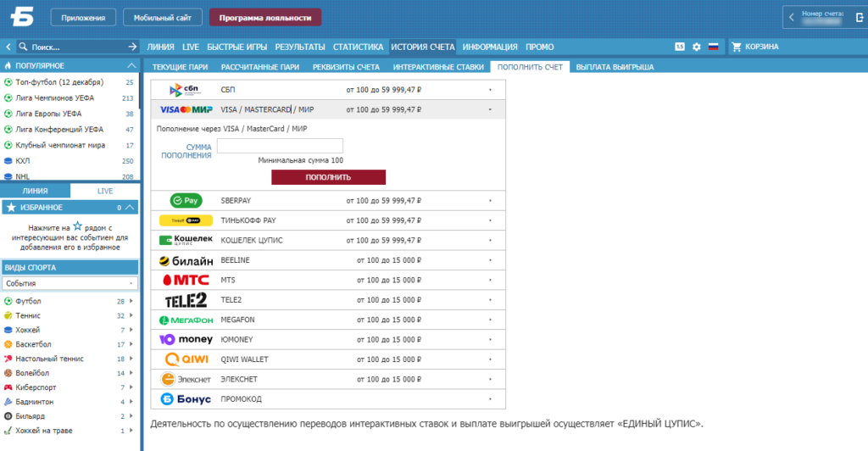Click the Элекснет logo
This screenshot has height=451, width=868.
coord(186,379)
